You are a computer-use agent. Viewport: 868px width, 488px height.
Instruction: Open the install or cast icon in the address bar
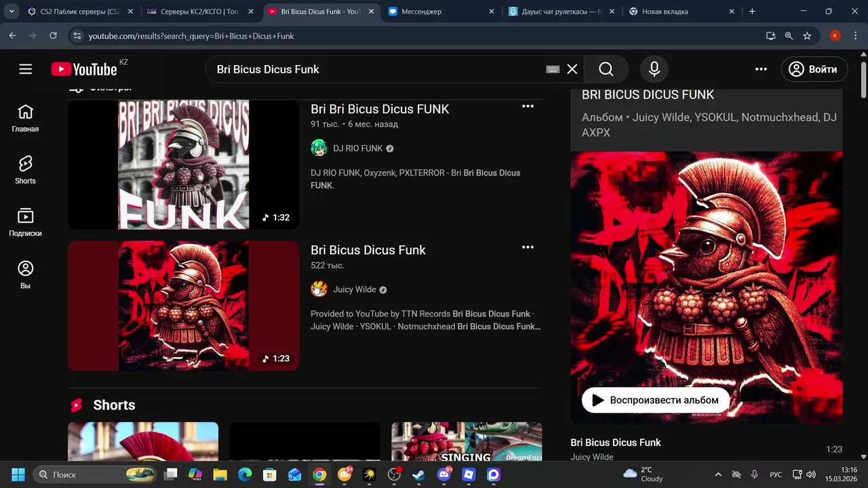770,35
